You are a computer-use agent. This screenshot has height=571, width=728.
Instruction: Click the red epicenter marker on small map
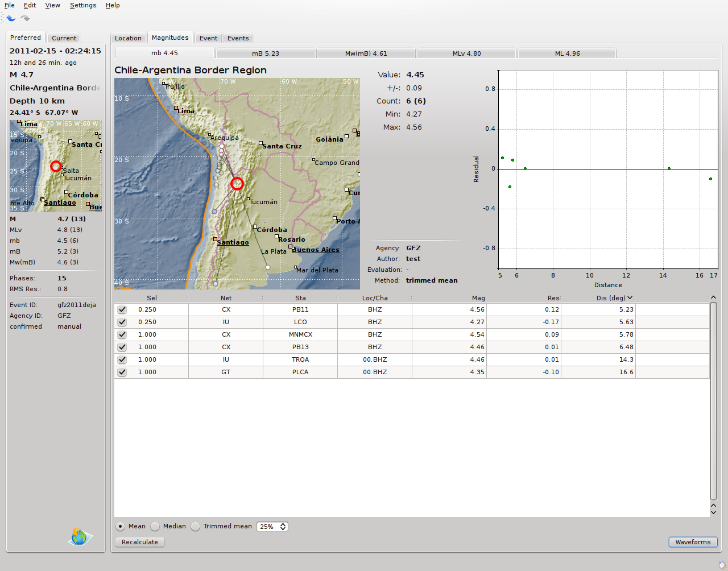click(x=56, y=166)
